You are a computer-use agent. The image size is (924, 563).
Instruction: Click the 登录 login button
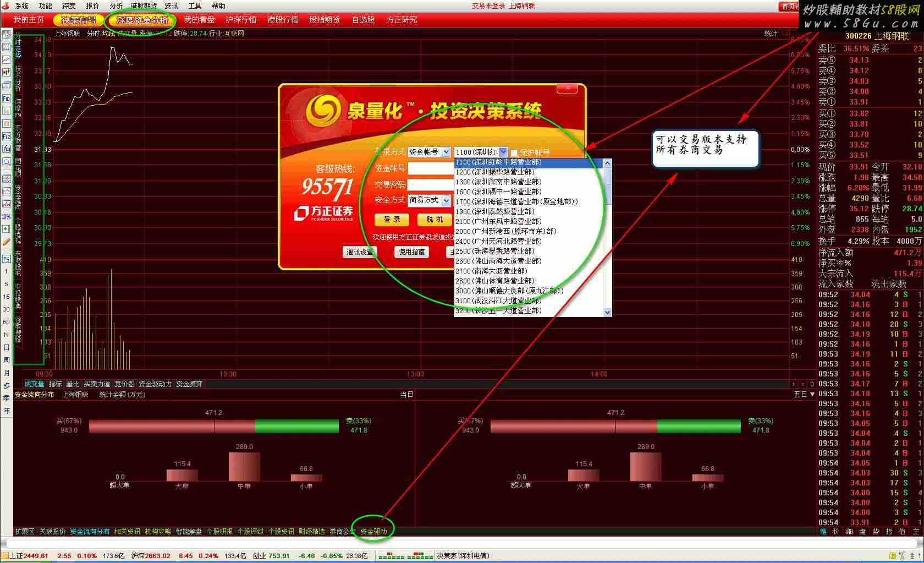(x=392, y=220)
